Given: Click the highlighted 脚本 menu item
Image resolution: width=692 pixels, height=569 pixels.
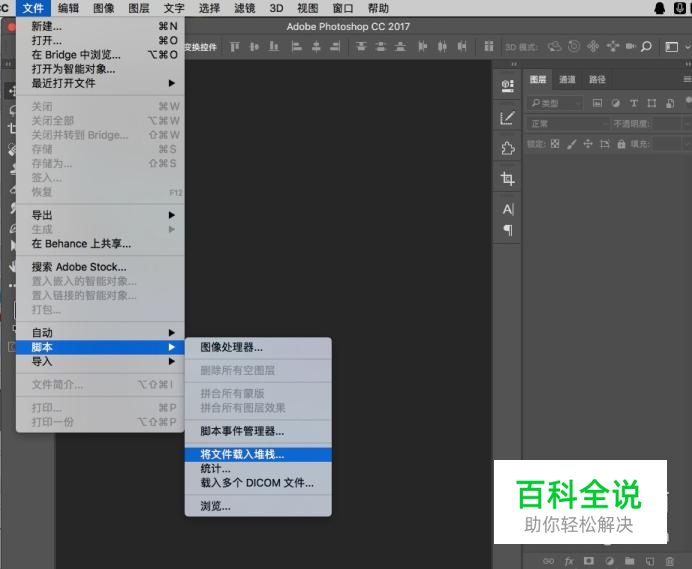Looking at the screenshot, I should point(100,347).
